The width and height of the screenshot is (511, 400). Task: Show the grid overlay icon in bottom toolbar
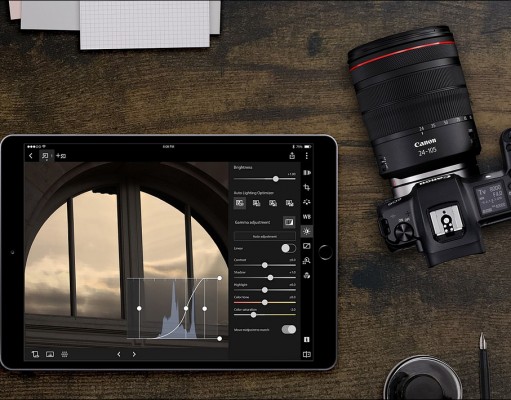(x=64, y=354)
